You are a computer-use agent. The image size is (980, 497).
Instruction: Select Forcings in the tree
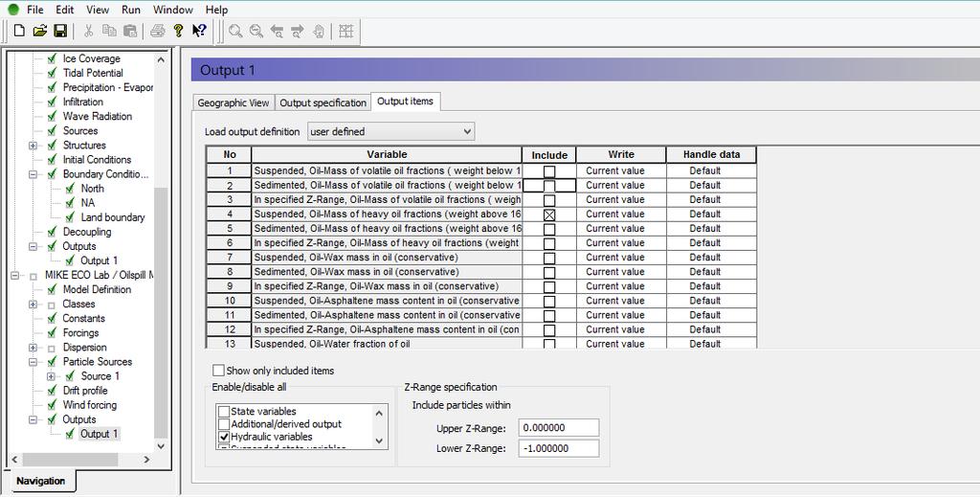[x=80, y=332]
